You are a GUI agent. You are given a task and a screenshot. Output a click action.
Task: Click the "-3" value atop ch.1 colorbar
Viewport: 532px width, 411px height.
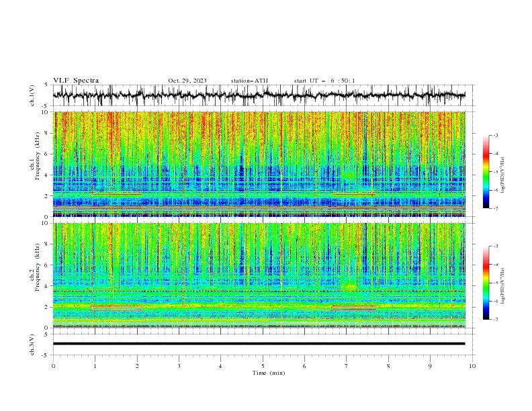[x=495, y=135]
